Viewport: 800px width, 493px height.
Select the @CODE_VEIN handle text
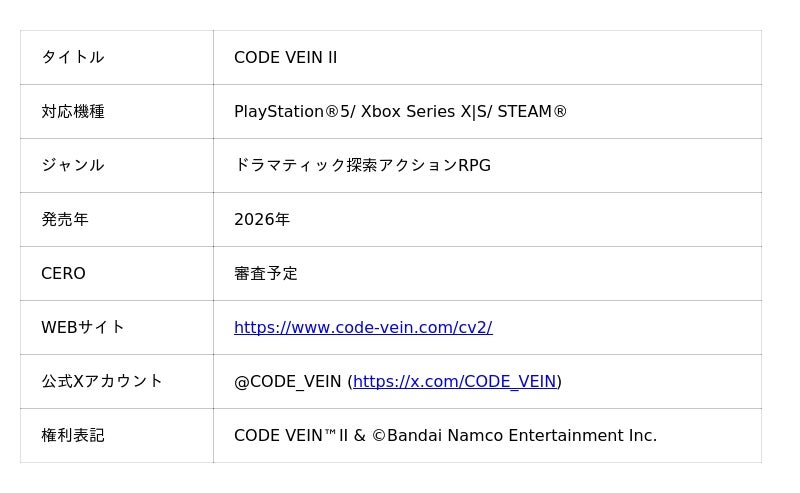[x=288, y=381]
